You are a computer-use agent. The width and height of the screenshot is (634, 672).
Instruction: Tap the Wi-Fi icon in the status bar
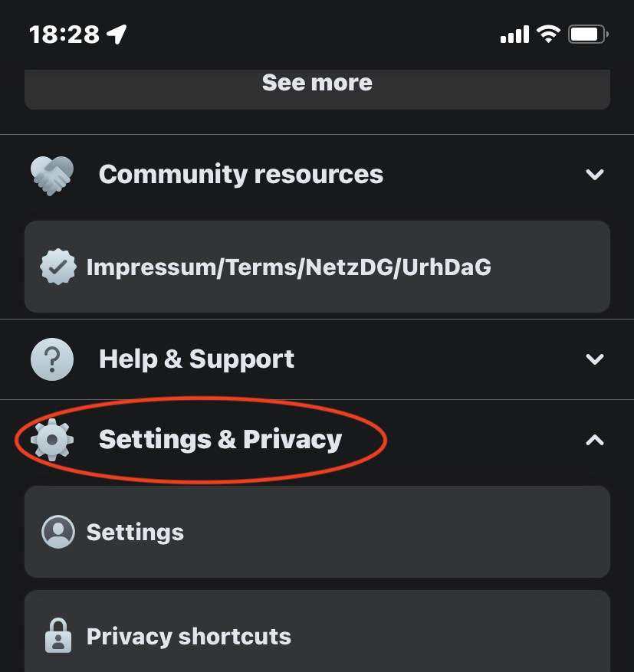(548, 34)
